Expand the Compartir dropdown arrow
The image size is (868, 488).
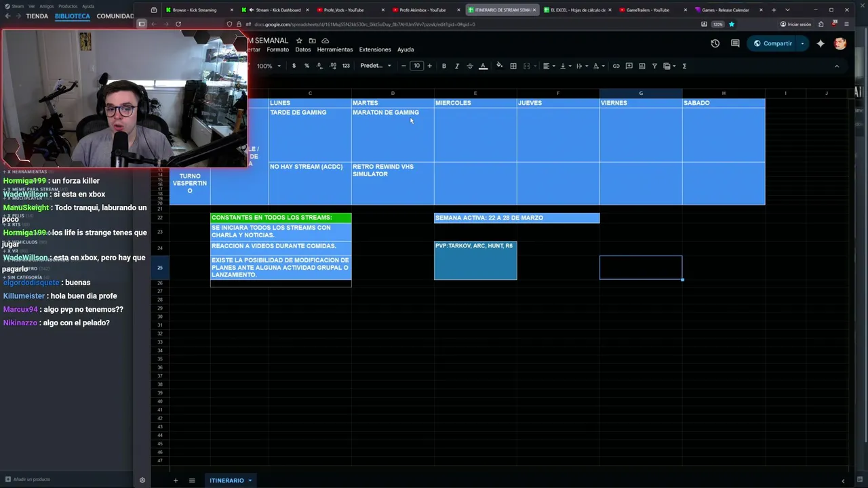click(x=802, y=43)
